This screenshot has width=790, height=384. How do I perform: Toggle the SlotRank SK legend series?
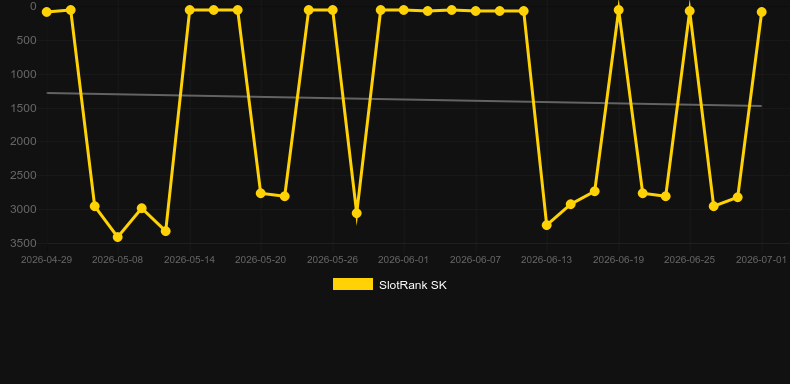point(389,285)
